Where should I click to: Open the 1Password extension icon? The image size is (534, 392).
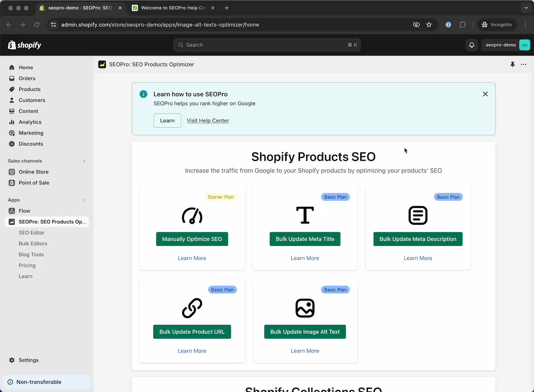(x=448, y=25)
